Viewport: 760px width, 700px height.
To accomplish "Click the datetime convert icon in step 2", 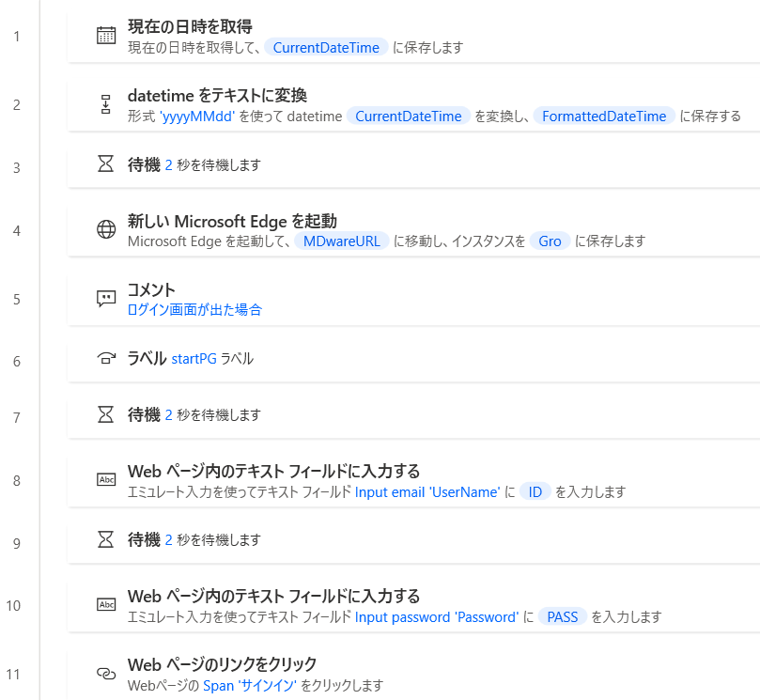I will (x=105, y=104).
